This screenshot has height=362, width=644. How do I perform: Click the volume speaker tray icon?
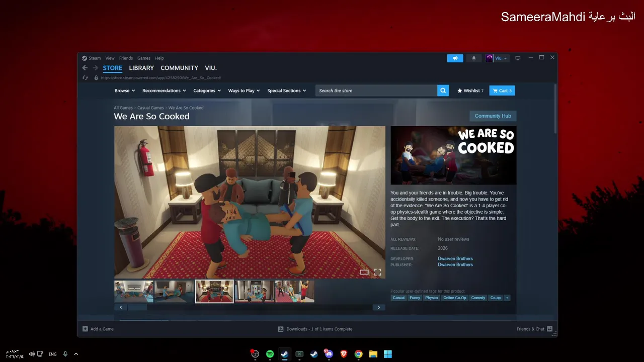(x=32, y=354)
